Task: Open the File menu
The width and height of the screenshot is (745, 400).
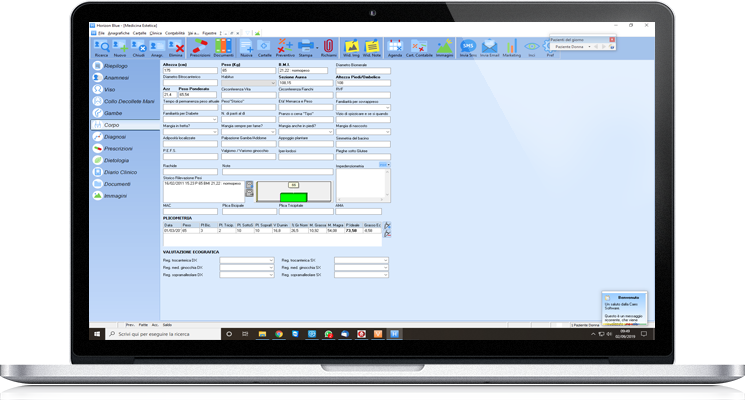Action: [x=101, y=33]
